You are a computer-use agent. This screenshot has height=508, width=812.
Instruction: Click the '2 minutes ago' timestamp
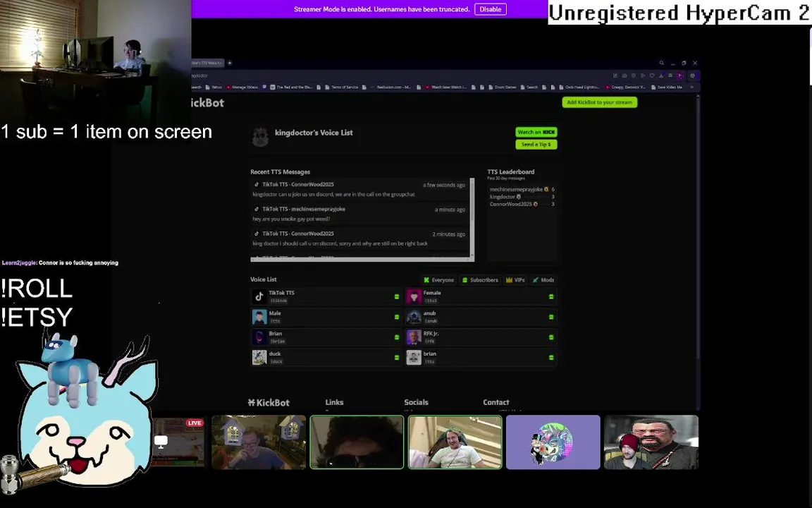click(x=448, y=234)
